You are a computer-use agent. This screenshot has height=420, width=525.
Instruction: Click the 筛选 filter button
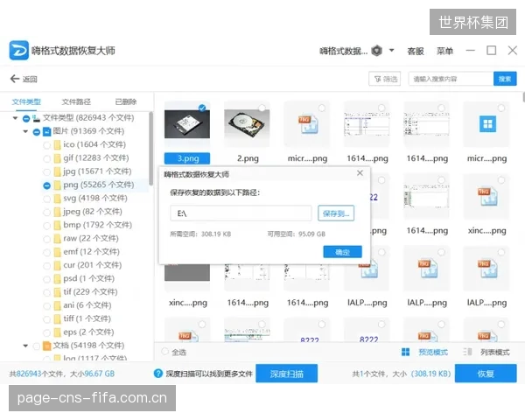(x=385, y=79)
